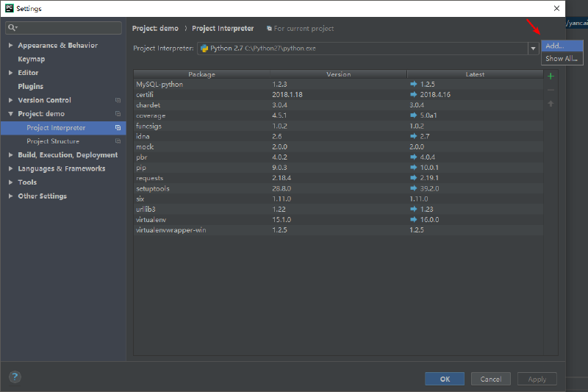Open the Project Interpreter dropdown arrow

[x=533, y=49]
